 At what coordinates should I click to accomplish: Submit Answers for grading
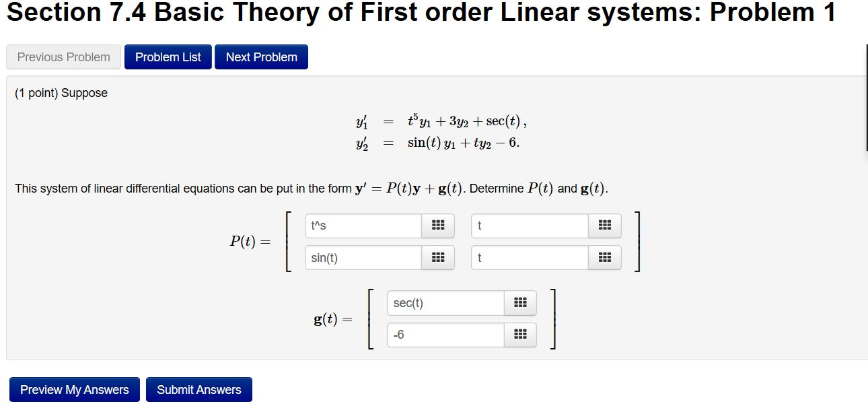tap(198, 389)
